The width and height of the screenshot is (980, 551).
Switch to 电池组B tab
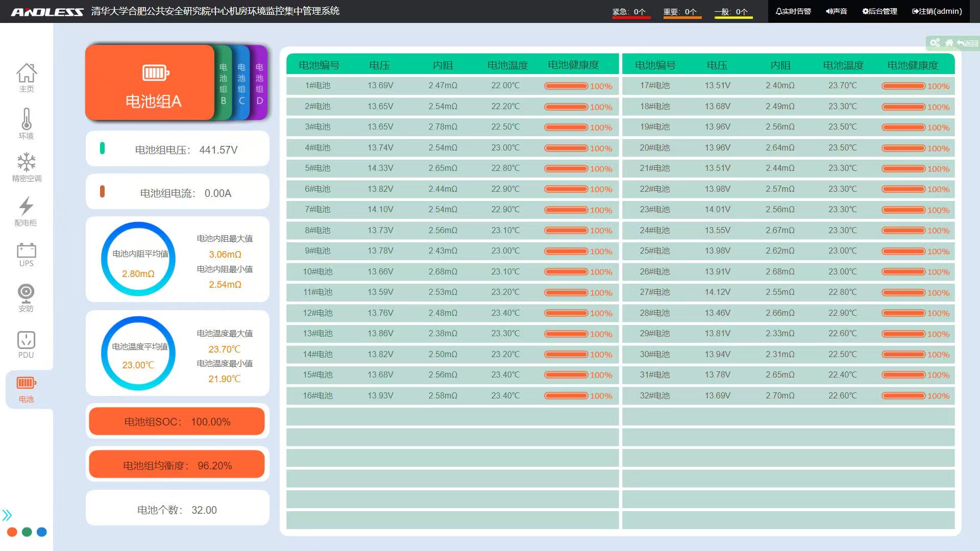223,84
